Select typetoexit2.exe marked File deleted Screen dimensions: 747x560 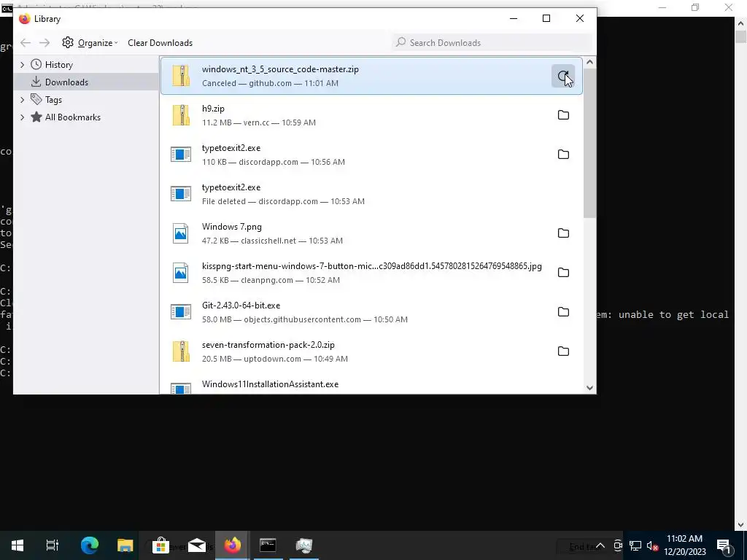click(371, 194)
